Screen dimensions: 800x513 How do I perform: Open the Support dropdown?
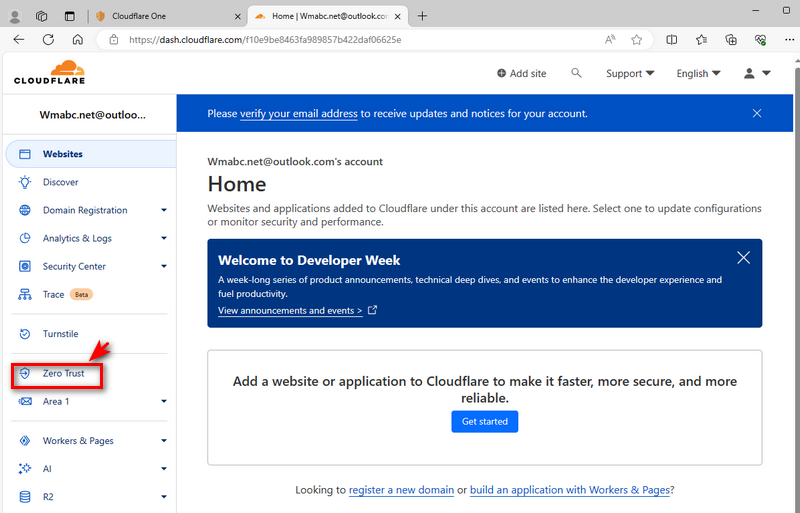pyautogui.click(x=630, y=74)
